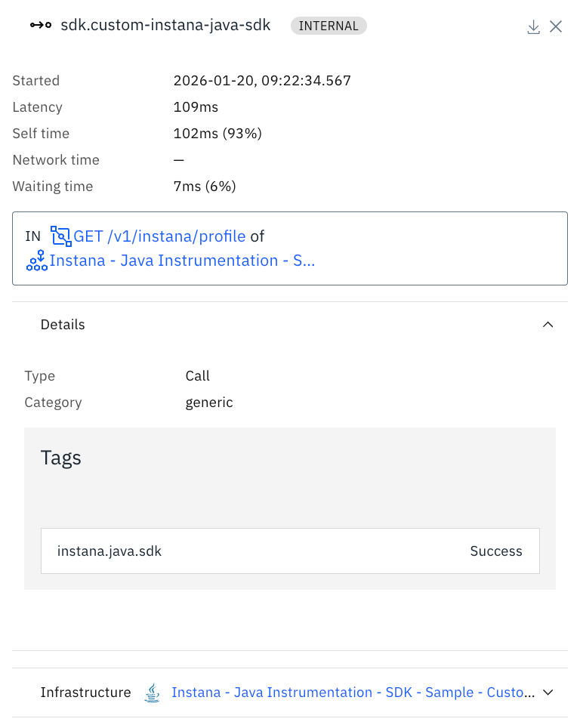Click the Self time value 102ms (93%)
This screenshot has width=583, height=728.
pos(217,134)
